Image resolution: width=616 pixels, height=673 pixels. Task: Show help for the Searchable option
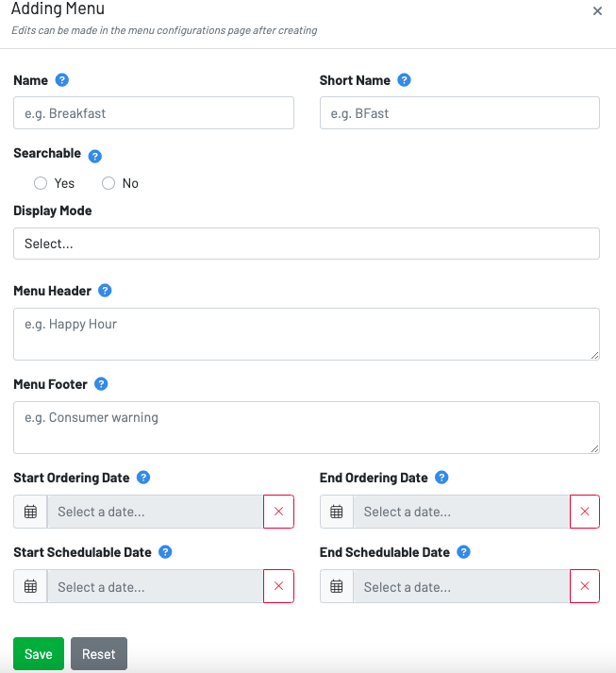click(x=94, y=156)
